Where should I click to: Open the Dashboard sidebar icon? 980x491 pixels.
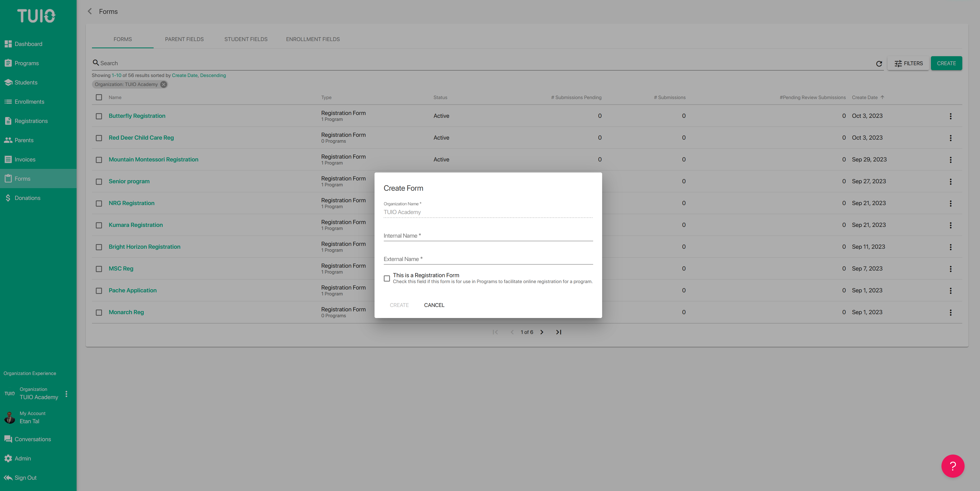click(8, 44)
